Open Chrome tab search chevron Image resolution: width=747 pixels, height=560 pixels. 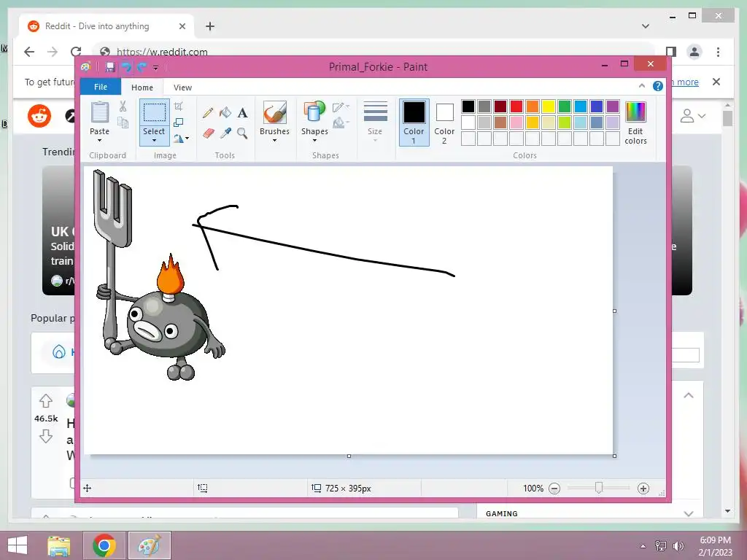pos(646,26)
